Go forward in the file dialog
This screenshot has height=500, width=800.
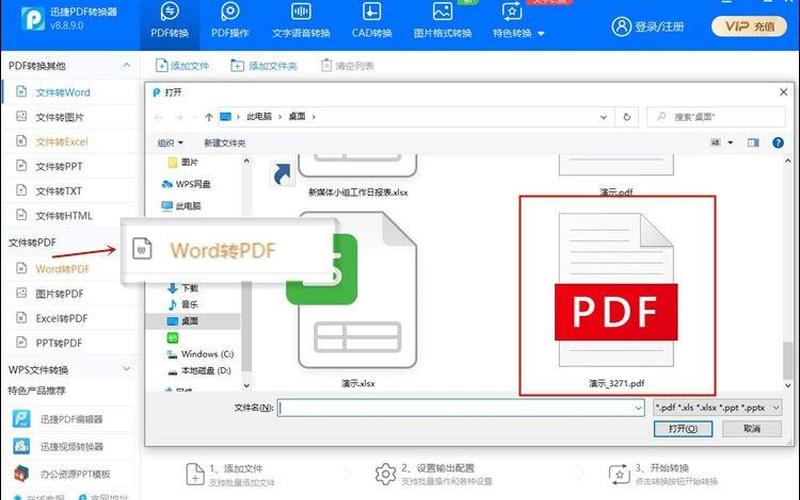[179, 117]
